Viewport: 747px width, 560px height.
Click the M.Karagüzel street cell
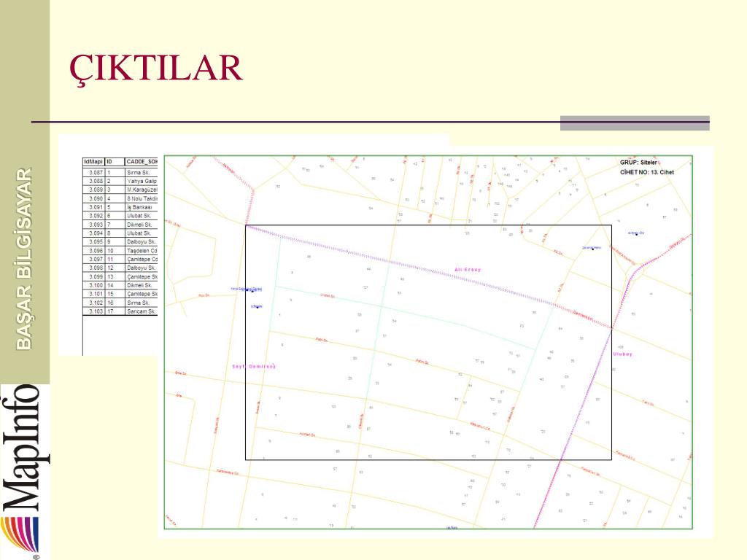tap(142, 190)
